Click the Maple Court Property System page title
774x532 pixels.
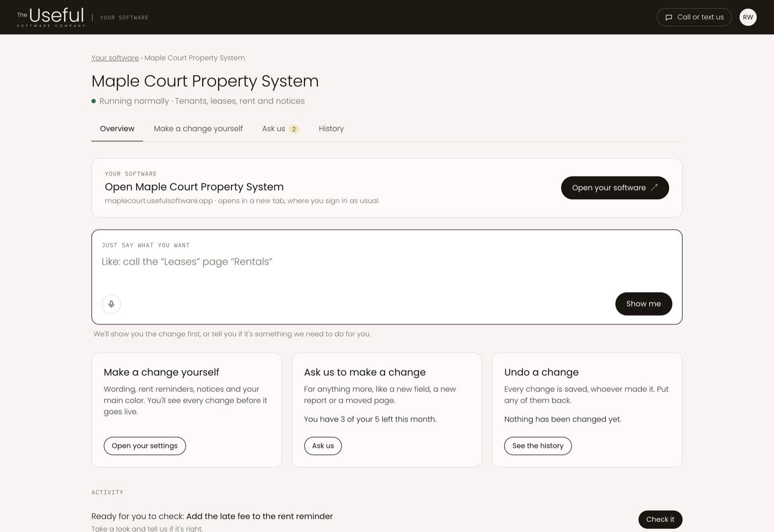(205, 81)
